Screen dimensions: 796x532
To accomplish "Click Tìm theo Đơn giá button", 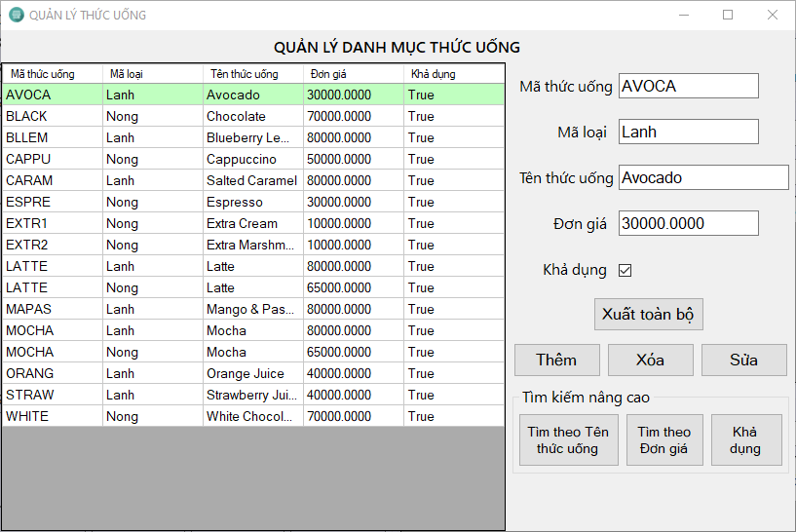I will pyautogui.click(x=664, y=440).
